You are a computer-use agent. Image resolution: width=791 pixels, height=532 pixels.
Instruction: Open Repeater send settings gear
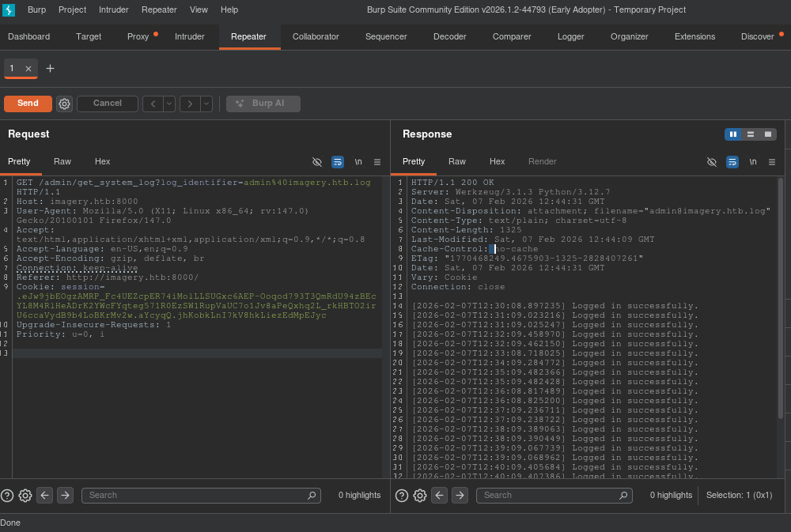point(64,104)
